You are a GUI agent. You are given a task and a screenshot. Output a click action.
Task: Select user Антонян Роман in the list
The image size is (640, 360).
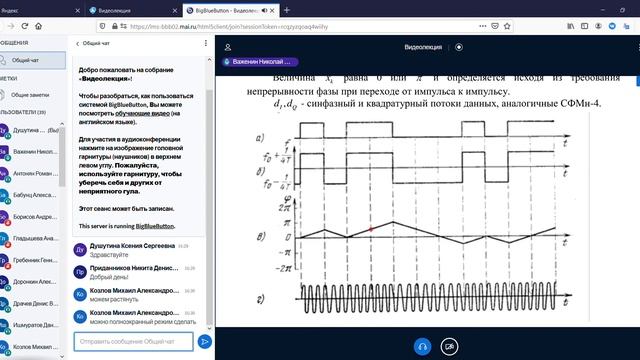[29, 173]
